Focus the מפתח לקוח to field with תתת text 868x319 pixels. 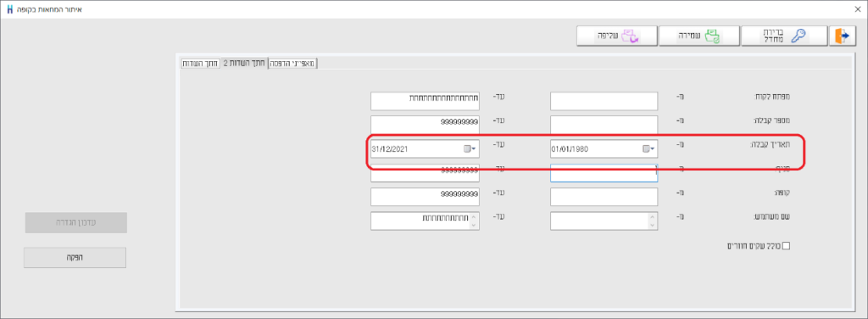425,101
